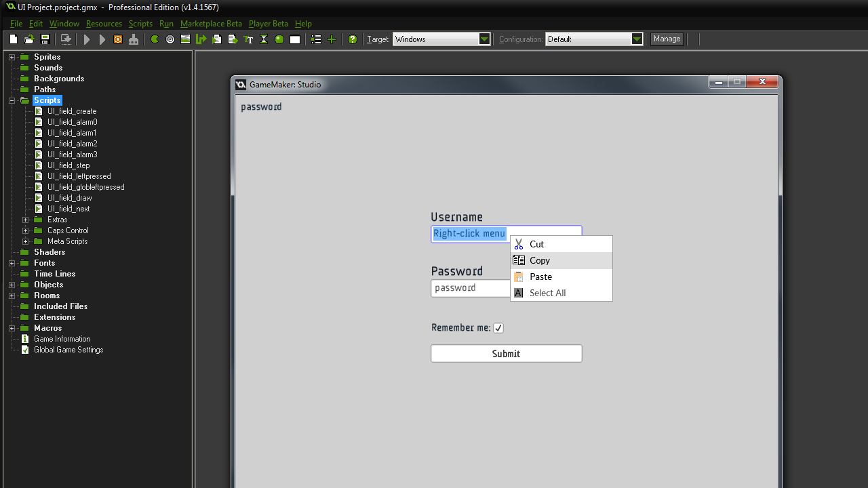Click the clipboard icon beside Paste

pyautogui.click(x=519, y=277)
